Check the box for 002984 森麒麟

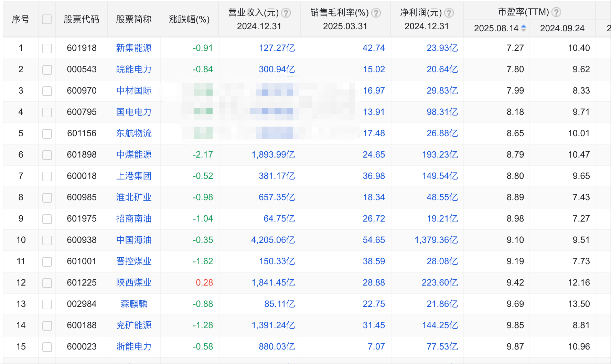point(47,304)
